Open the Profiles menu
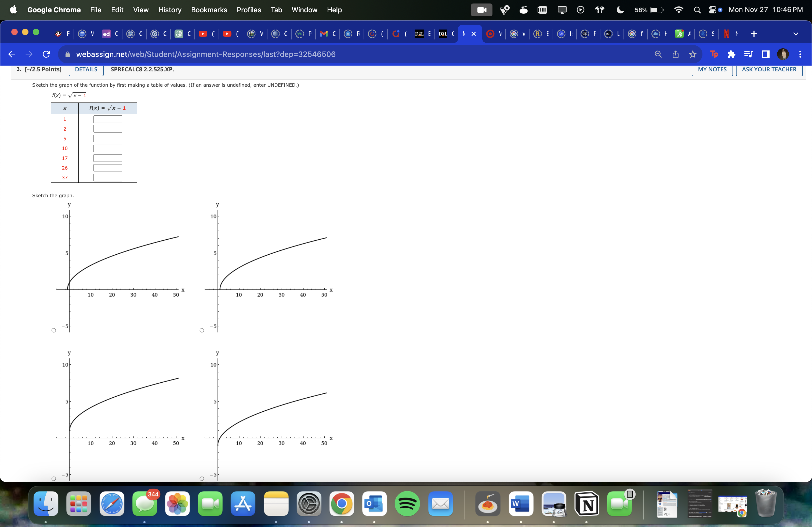812x527 pixels. [249, 10]
